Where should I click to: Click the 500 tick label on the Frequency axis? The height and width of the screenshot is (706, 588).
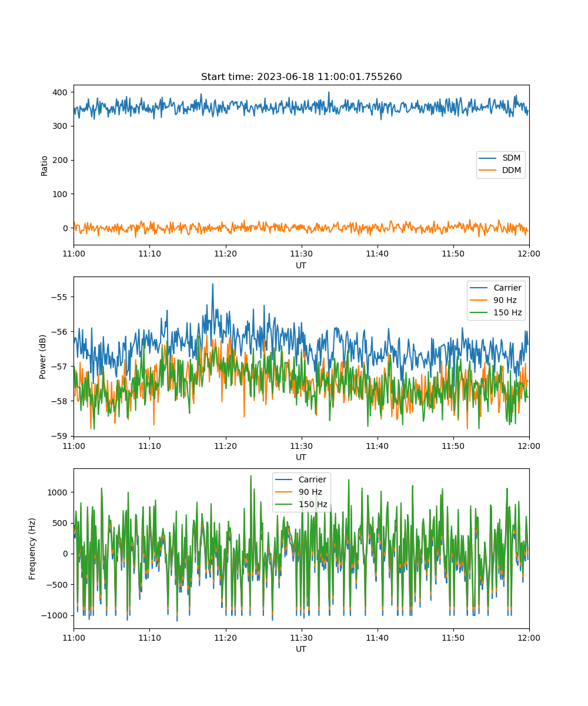61,523
